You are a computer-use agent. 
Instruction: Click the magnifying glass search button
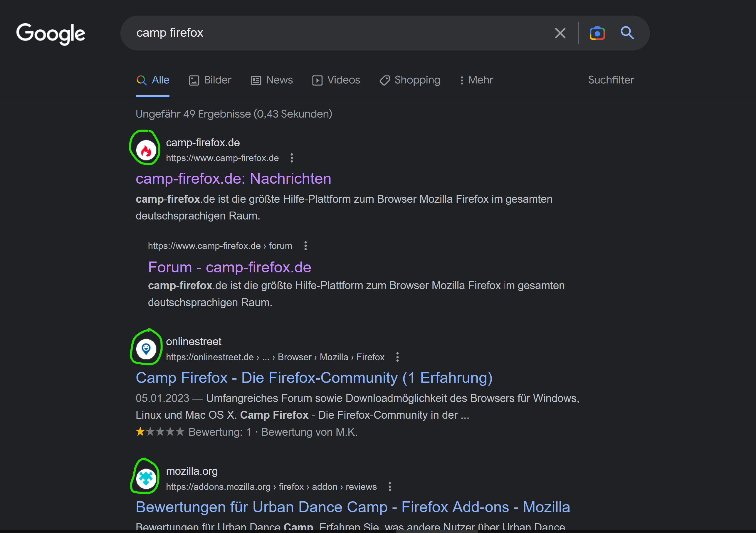[627, 33]
